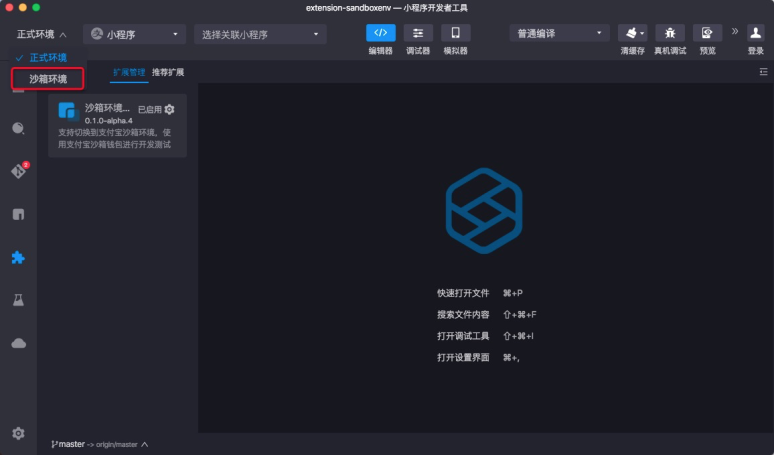The image size is (774, 455).
Task: Switch to the 扩展管理 tab
Action: [x=129, y=72]
